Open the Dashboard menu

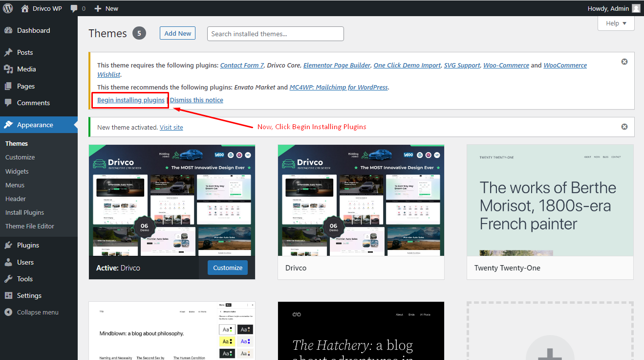click(39, 30)
